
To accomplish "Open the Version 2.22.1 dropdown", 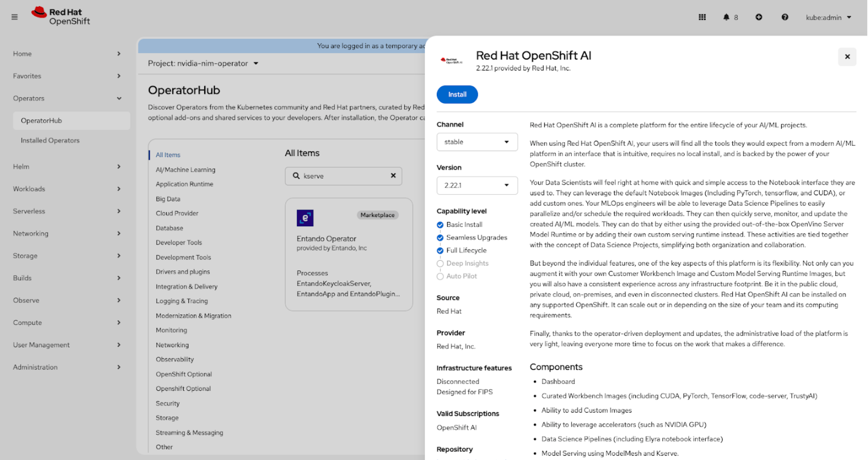I will pyautogui.click(x=477, y=185).
